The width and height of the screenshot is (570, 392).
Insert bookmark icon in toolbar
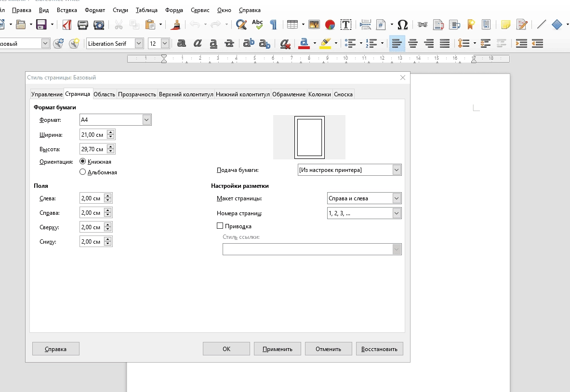[471, 25]
